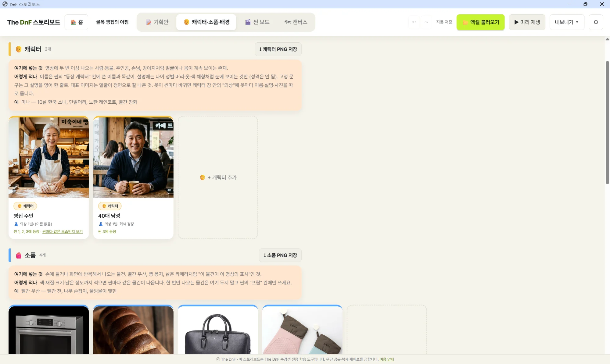Screen dimensions: 610x364
Task: Select the black briefcase prop thumbnail
Action: pyautogui.click(x=218, y=330)
